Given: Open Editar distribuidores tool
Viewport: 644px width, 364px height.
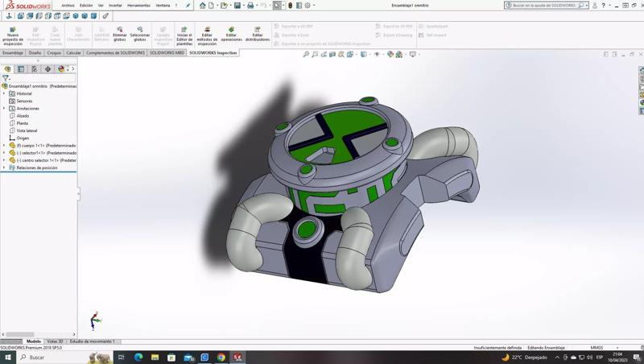Looking at the screenshot, I should coord(257,29).
